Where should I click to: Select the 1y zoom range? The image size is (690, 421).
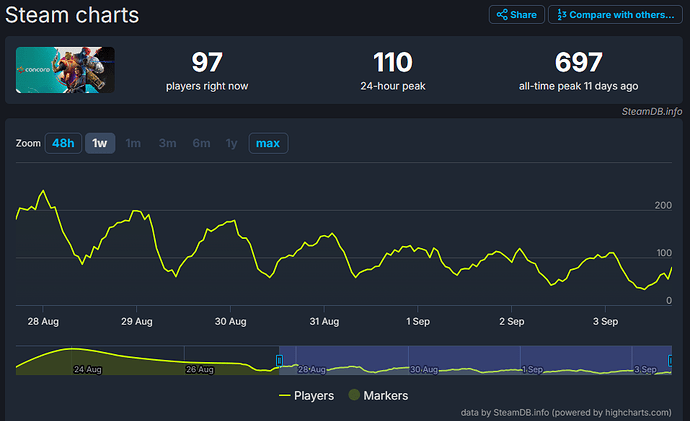[x=231, y=143]
